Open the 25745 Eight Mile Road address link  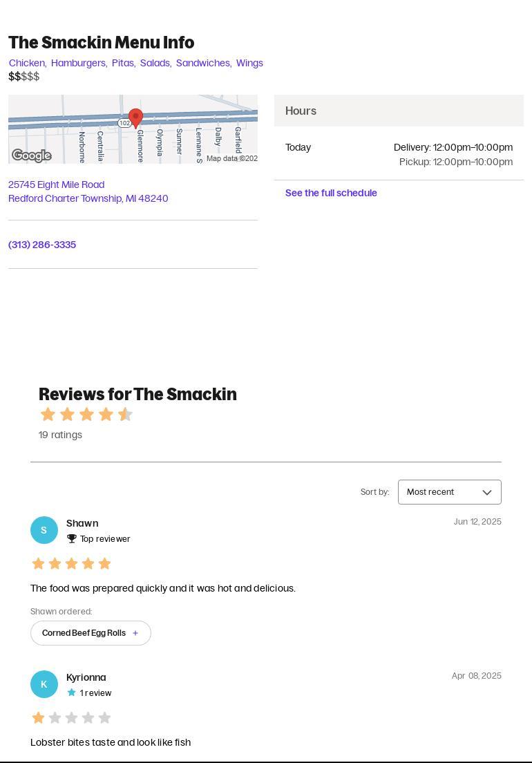(x=56, y=185)
